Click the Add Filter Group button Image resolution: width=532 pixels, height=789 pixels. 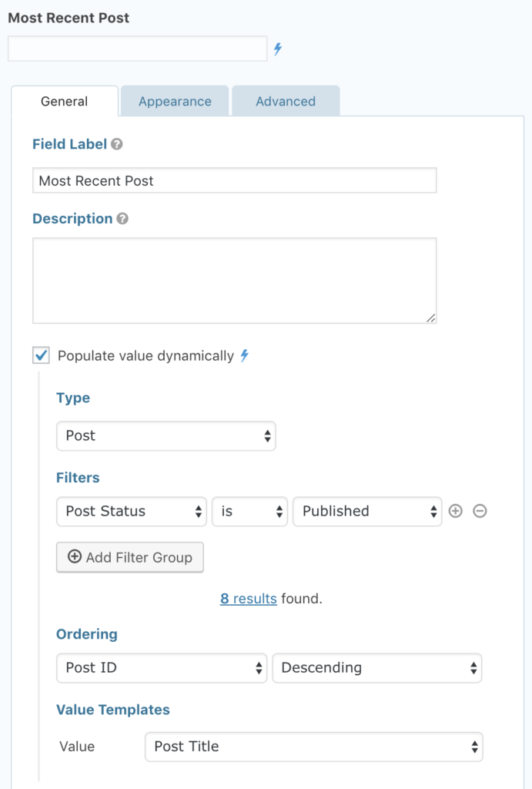coord(130,557)
